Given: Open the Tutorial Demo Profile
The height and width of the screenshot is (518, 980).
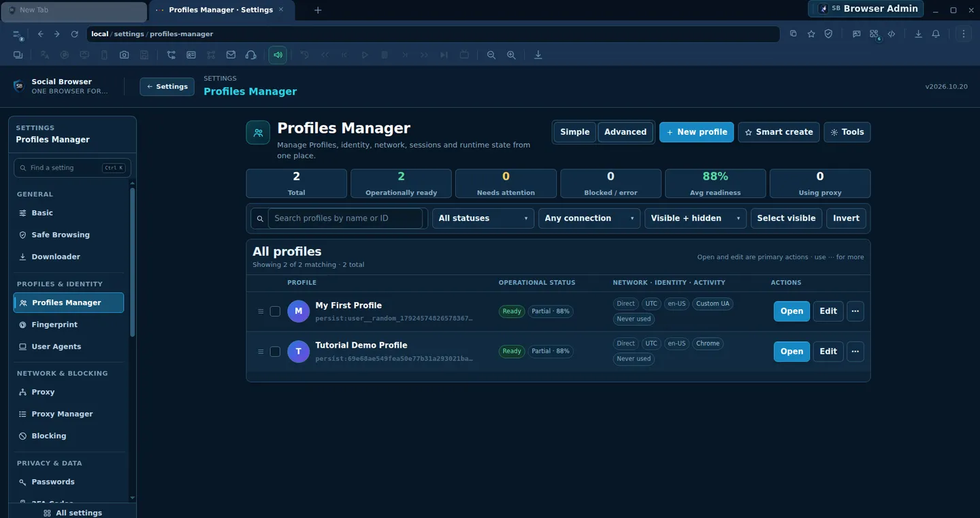Looking at the screenshot, I should point(791,351).
